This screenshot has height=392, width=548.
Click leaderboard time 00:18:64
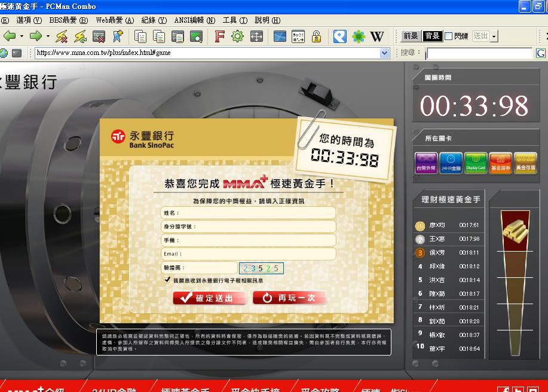coord(469,349)
